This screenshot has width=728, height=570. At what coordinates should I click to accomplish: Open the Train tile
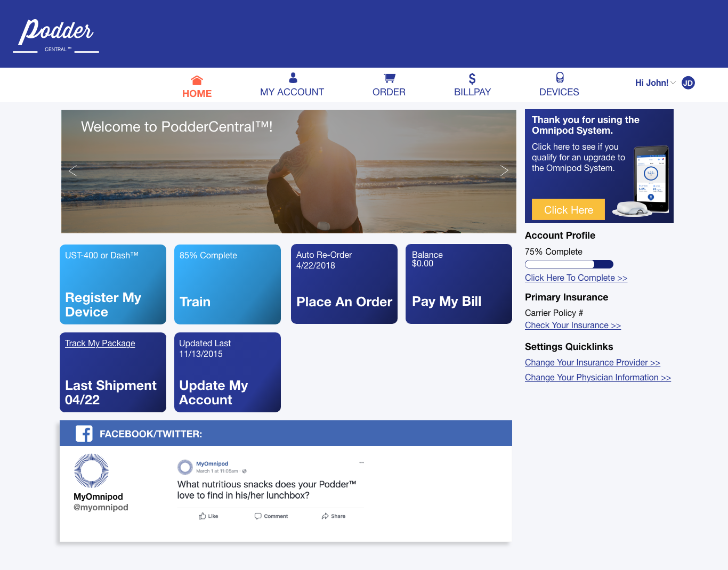point(228,284)
